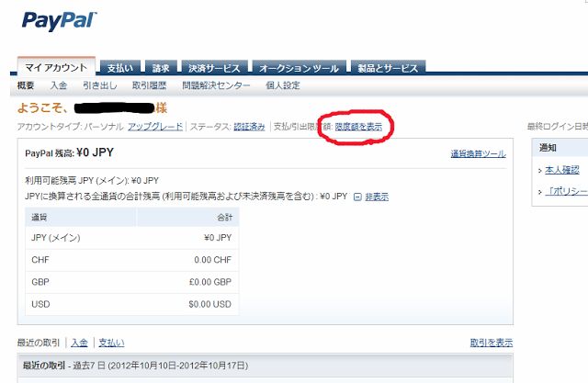Collapse balance details with the minus icon
Screen dimensions: 588x383
[358, 197]
